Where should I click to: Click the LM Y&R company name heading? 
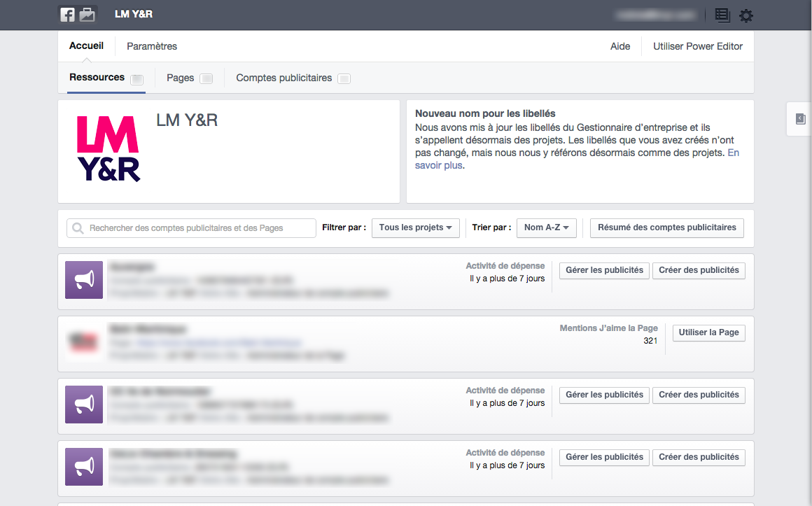click(187, 120)
